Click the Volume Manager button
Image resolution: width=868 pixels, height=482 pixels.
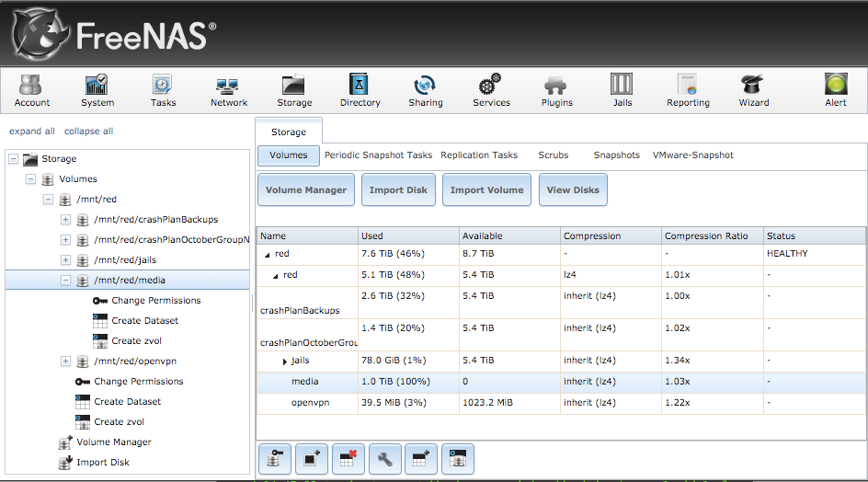tap(306, 189)
